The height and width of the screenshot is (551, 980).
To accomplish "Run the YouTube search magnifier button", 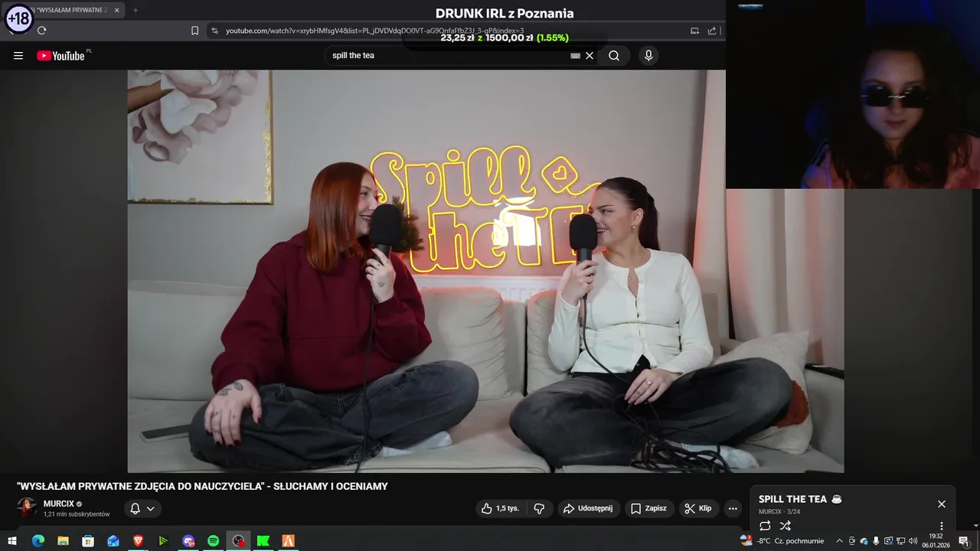I will [x=614, y=55].
